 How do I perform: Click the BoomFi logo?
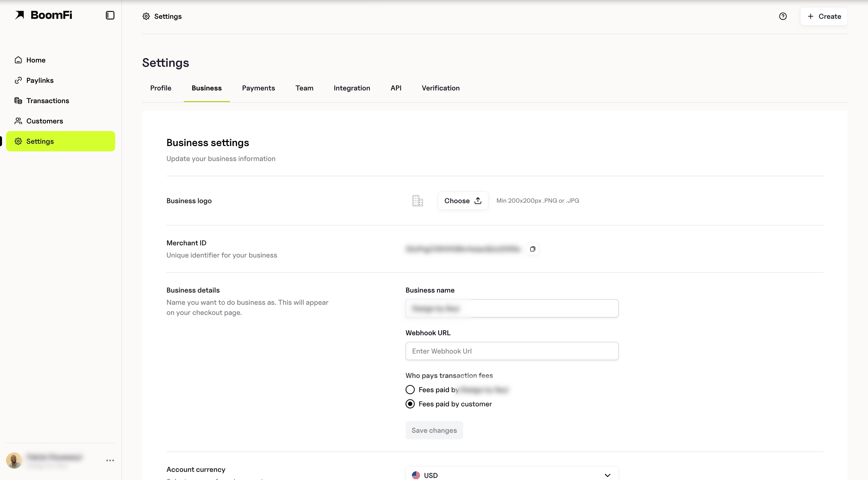43,15
